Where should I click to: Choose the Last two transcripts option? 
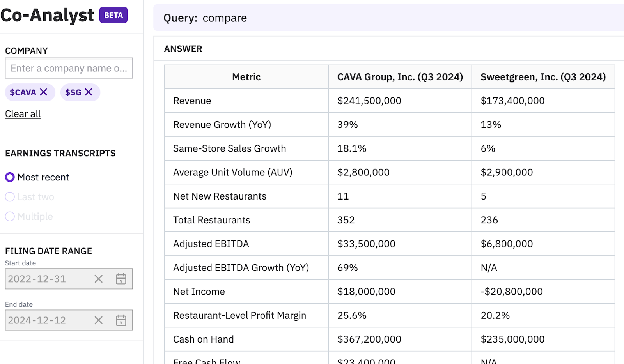point(10,197)
